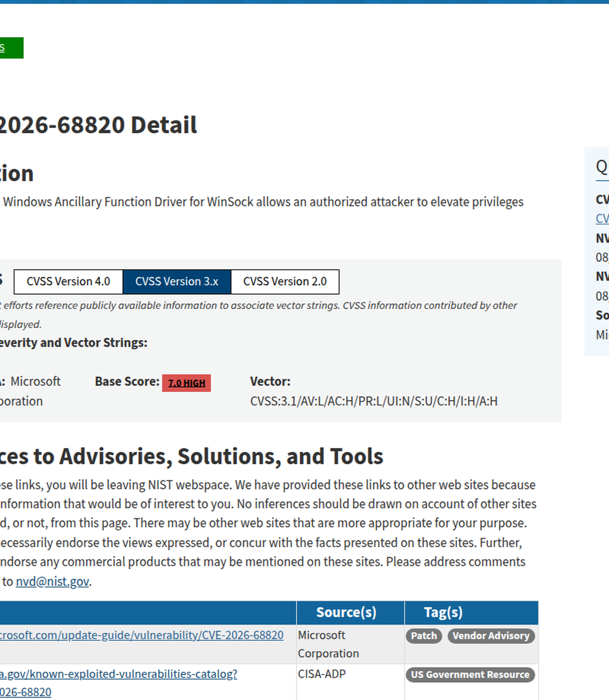Click the Tag(s) column header
The height and width of the screenshot is (700, 609).
point(472,613)
